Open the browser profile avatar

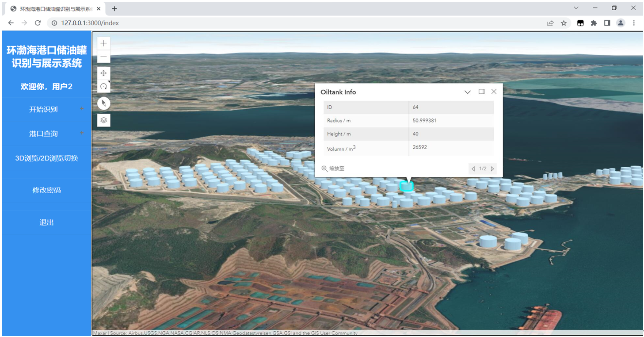pos(621,23)
